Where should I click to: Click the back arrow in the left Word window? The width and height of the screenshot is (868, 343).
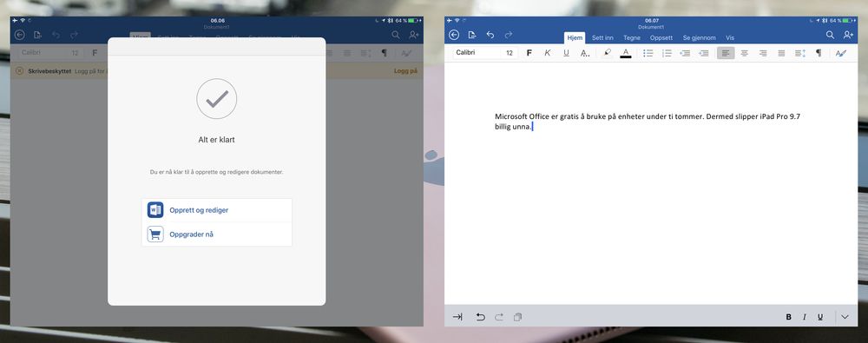[19, 35]
